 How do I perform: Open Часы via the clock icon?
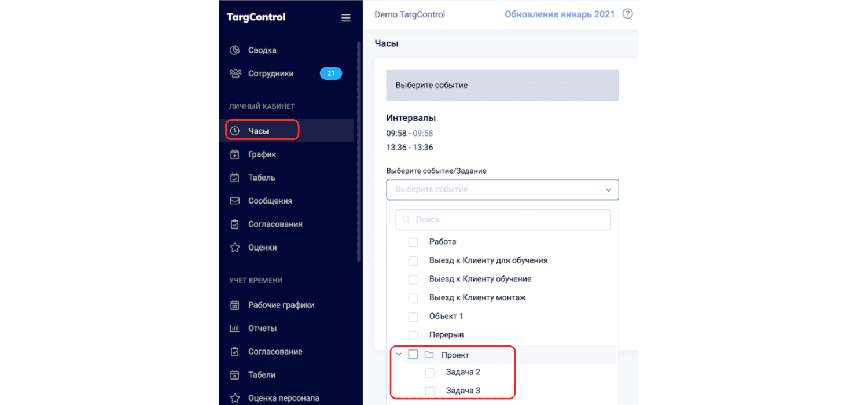click(236, 130)
